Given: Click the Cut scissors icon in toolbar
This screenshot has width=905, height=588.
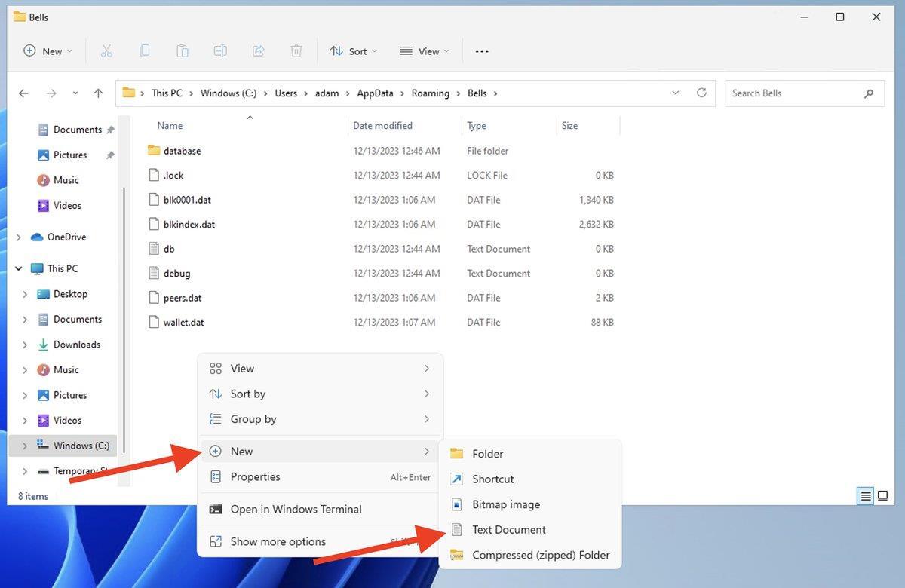Looking at the screenshot, I should (106, 51).
